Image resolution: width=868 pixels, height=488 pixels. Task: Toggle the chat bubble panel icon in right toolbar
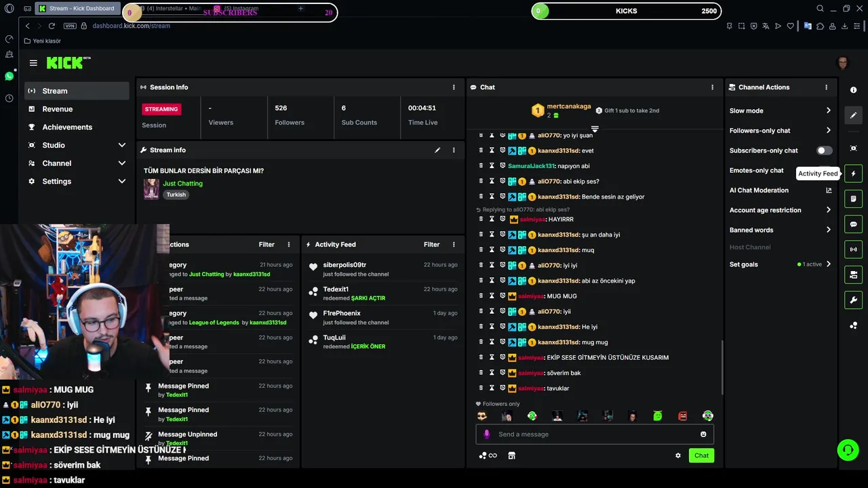tap(853, 224)
